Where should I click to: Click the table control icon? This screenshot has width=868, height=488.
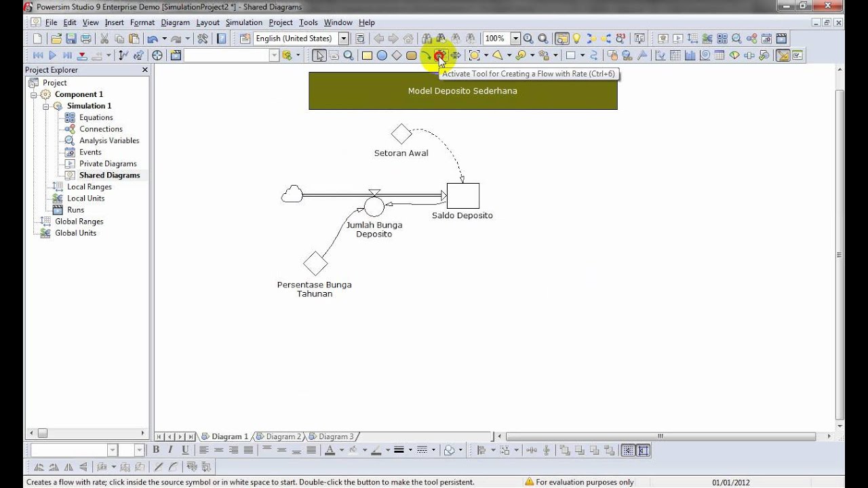click(x=719, y=56)
